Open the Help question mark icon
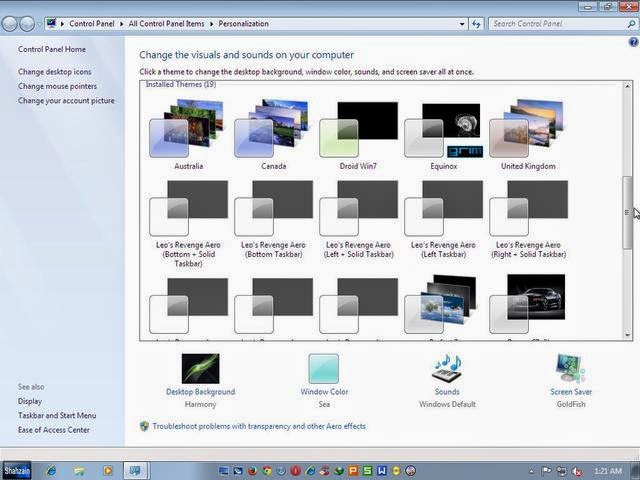 coord(633,42)
